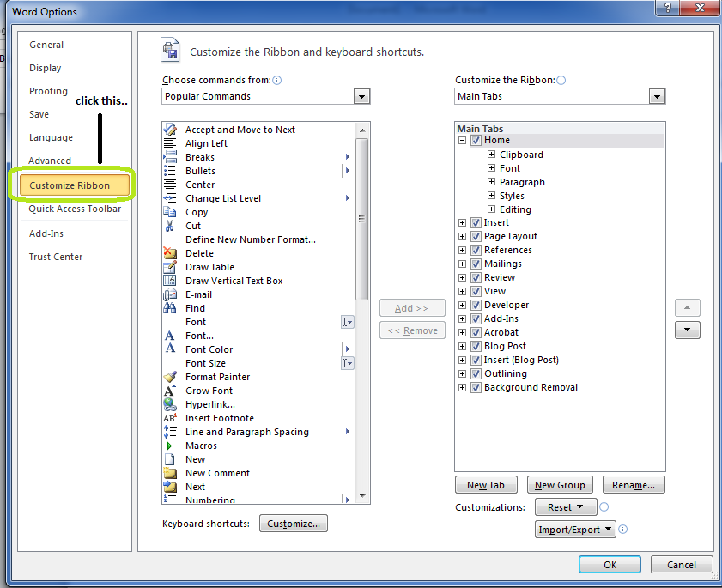This screenshot has height=588, width=722.
Task: Select the Hyperlink... globe icon
Action: point(170,404)
